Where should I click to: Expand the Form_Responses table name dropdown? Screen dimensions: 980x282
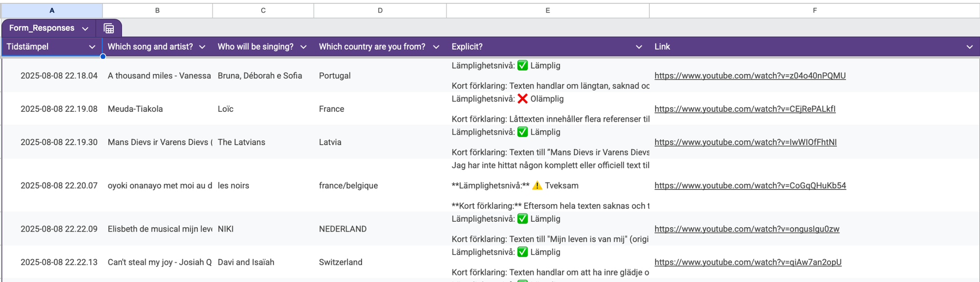tap(85, 28)
